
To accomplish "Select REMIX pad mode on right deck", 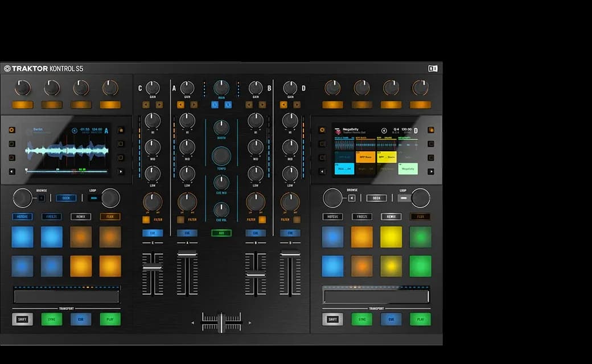I will point(391,217).
